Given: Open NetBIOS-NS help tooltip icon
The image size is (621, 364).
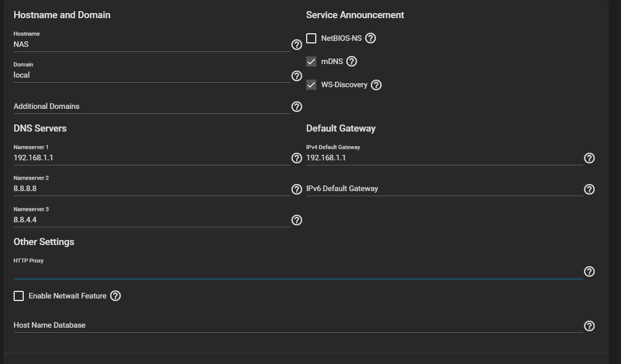Looking at the screenshot, I should pyautogui.click(x=371, y=38).
